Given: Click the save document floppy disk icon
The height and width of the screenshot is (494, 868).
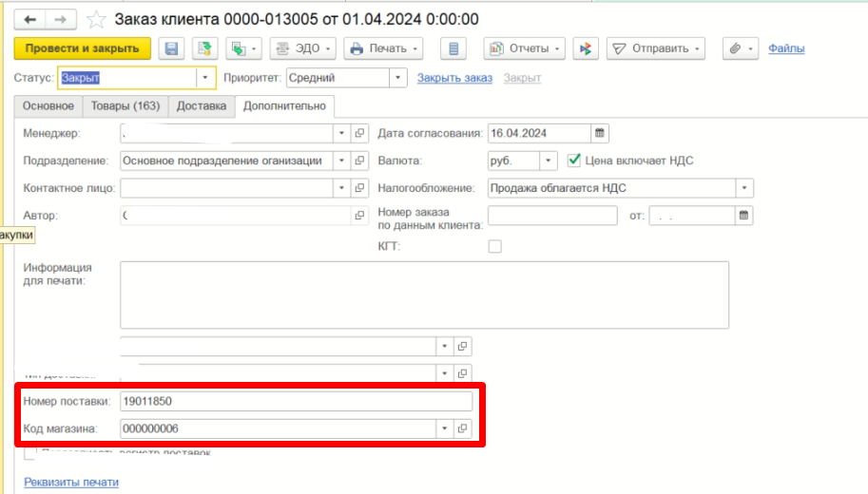Looking at the screenshot, I should point(172,48).
